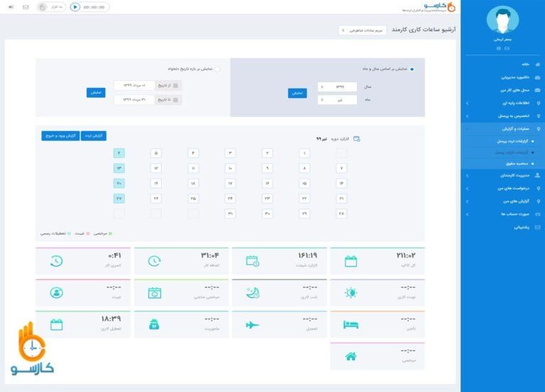This screenshot has height=392, width=545.
Task: Click the card icon beside صورت حساب ها
Action: point(538,214)
